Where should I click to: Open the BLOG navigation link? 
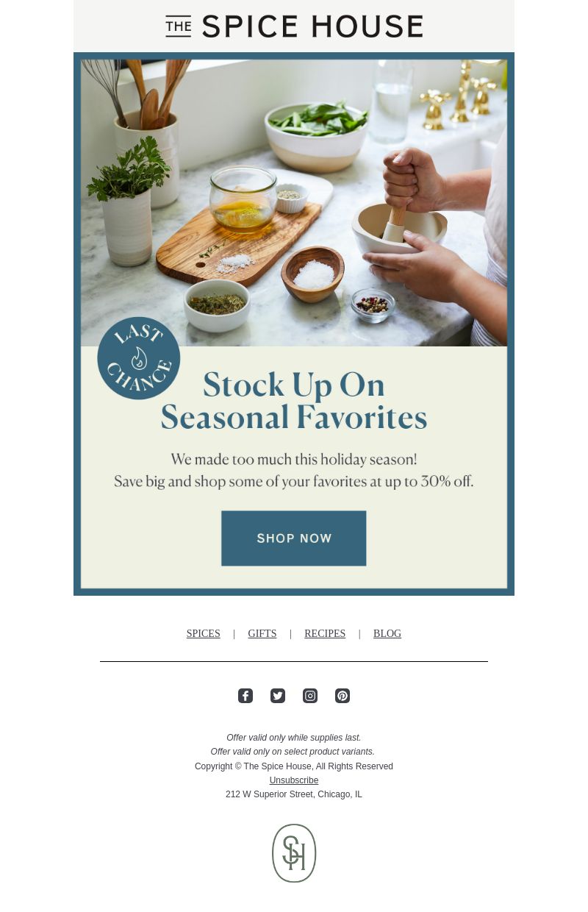(x=387, y=634)
